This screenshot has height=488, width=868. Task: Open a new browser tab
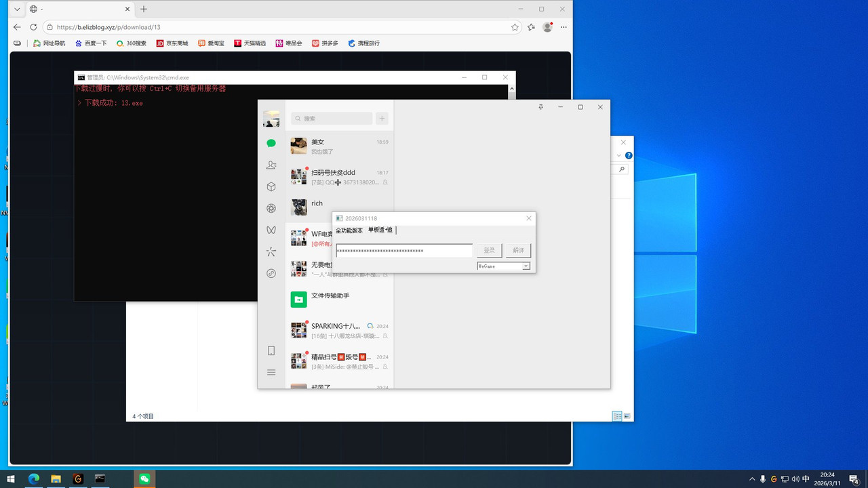coord(144,9)
